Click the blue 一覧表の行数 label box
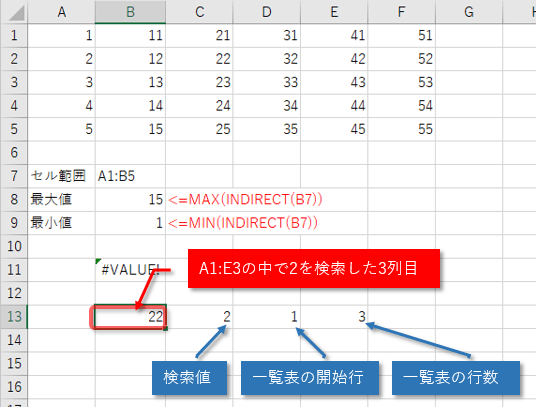Screen dimensions: 536x407 (x=456, y=378)
